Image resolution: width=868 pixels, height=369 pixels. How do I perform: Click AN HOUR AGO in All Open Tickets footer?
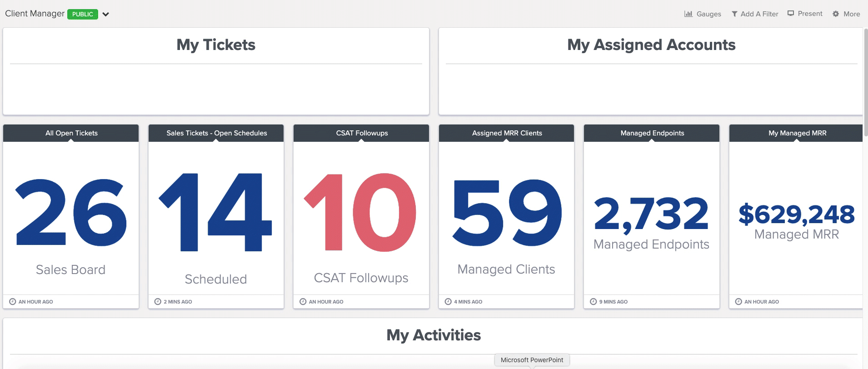(35, 302)
